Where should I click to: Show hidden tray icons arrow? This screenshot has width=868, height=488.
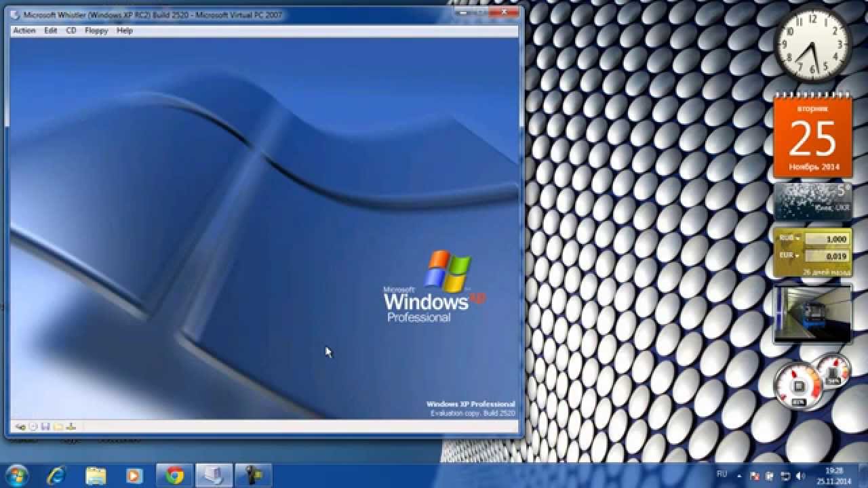tap(740, 476)
